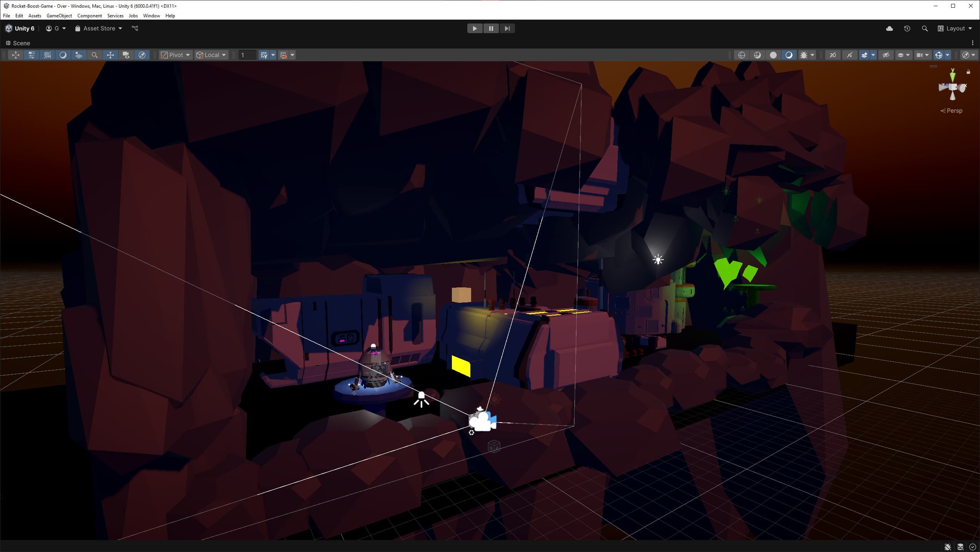Toggle the Cameras overlay with eye icon

126,55
